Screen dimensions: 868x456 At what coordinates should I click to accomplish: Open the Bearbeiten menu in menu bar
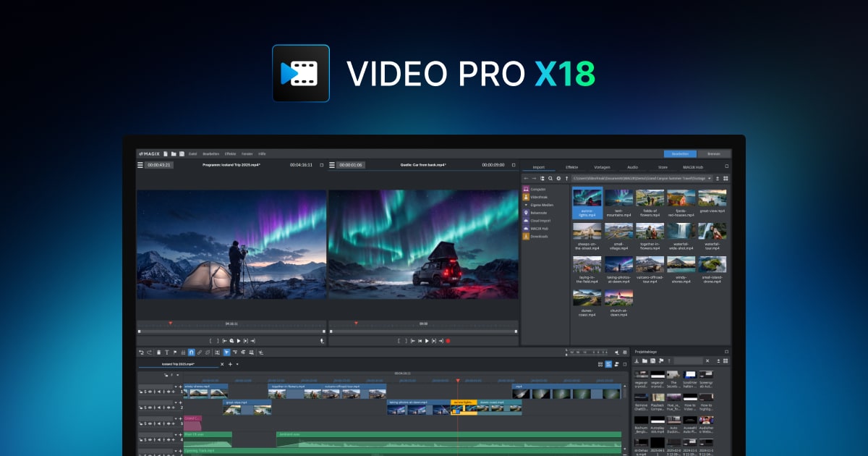click(x=210, y=153)
